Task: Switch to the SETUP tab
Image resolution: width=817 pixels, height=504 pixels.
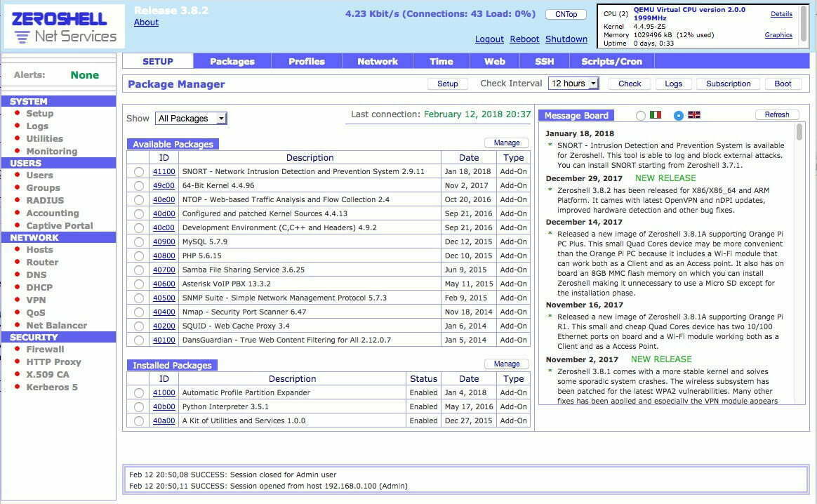Action: click(158, 61)
